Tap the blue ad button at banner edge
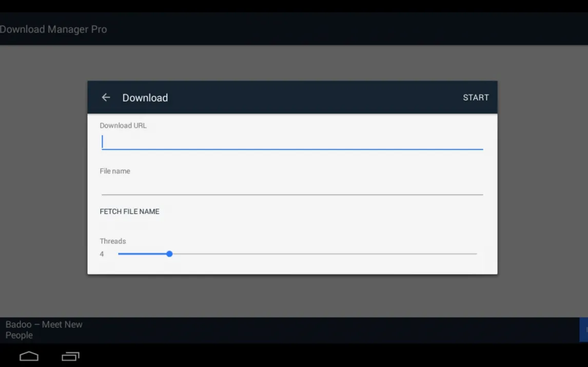 pos(583,330)
